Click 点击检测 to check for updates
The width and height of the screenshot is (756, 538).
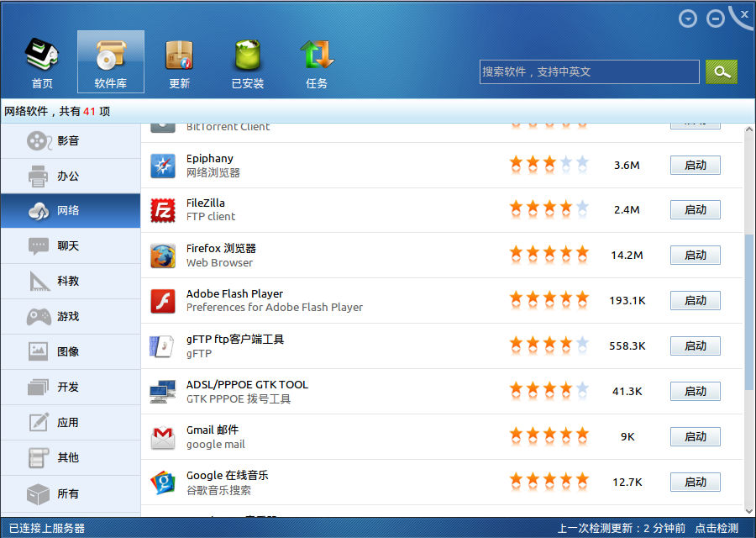717,529
